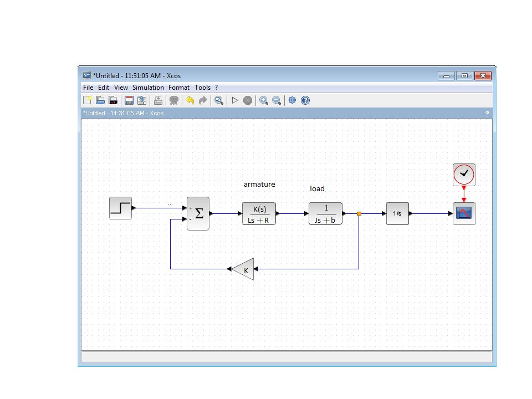532x399 pixels.
Task: Open the Tools menu
Action: pos(203,88)
